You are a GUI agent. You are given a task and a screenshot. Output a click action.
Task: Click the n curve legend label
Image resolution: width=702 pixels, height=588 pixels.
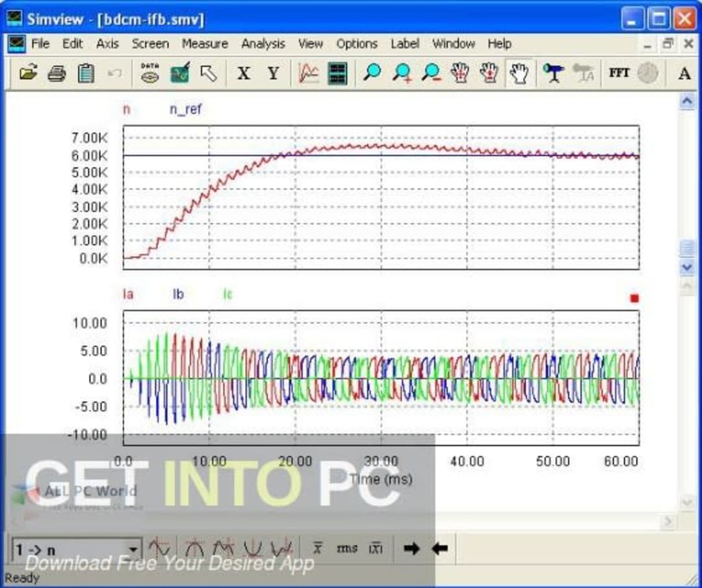click(127, 109)
